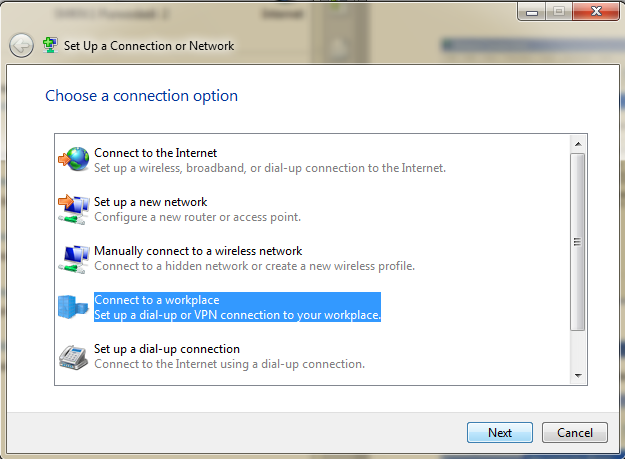Choose Set up a dial-up connection

coord(167,349)
